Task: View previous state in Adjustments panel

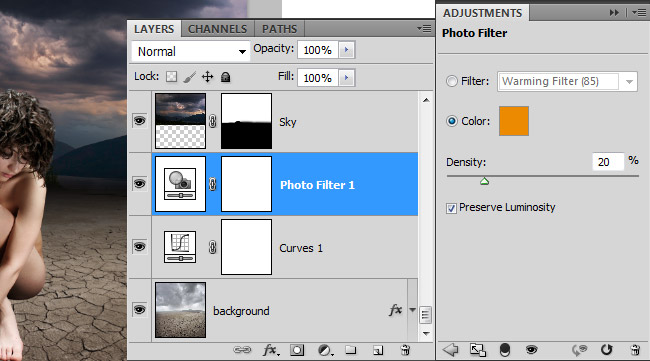Action: pos(580,350)
